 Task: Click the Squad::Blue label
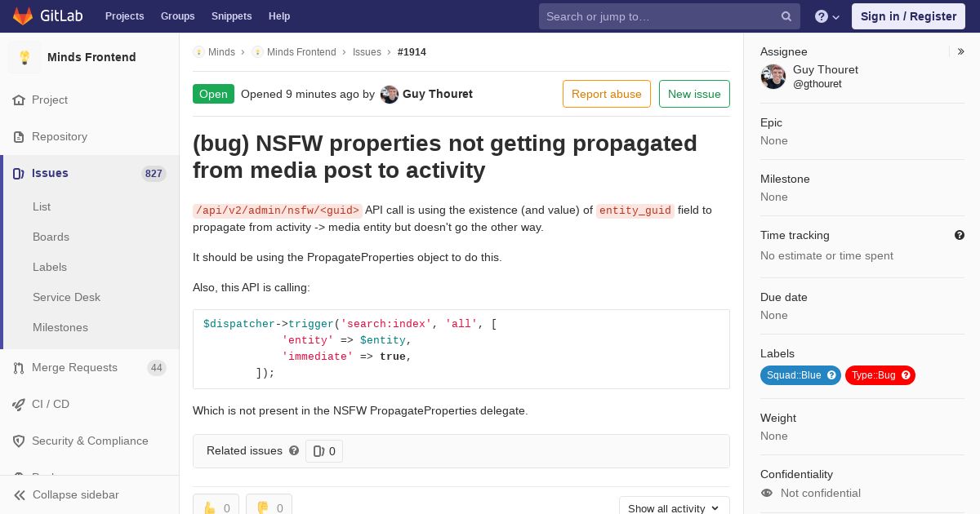pos(800,375)
